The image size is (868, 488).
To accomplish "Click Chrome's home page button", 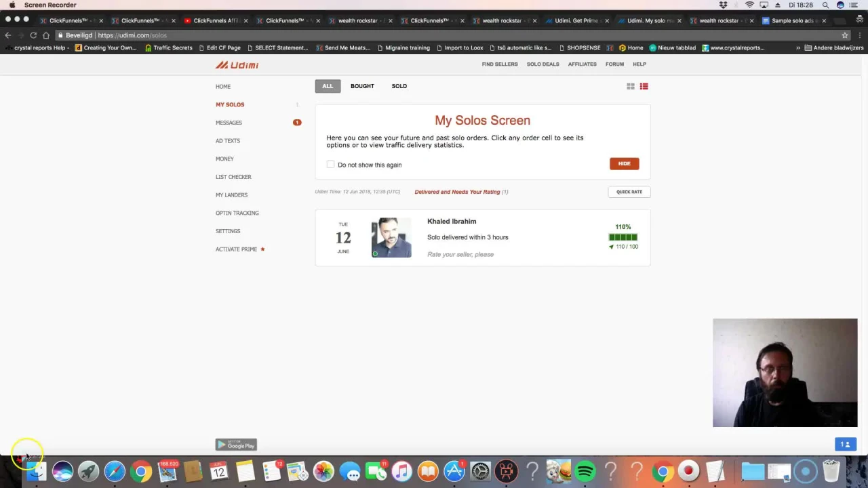I will point(46,35).
